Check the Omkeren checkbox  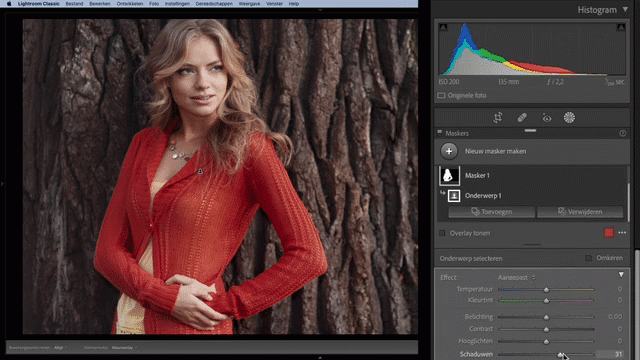[589, 258]
